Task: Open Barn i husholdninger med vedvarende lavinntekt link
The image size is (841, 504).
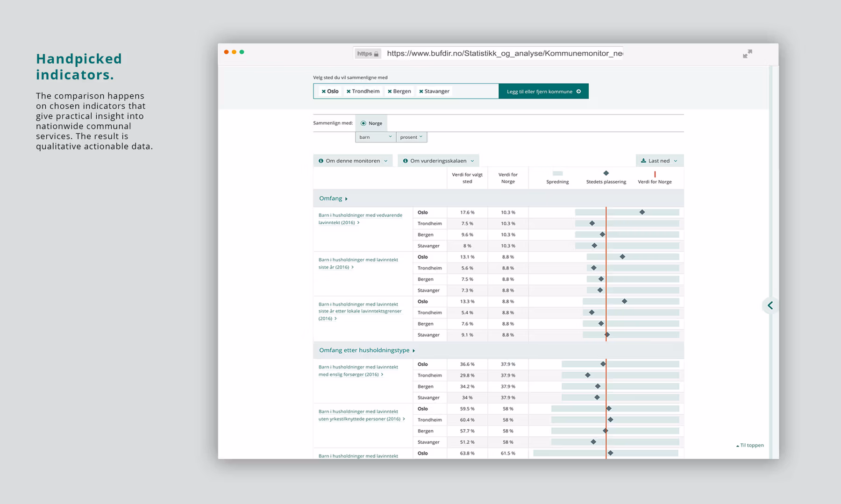Action: [x=360, y=219]
